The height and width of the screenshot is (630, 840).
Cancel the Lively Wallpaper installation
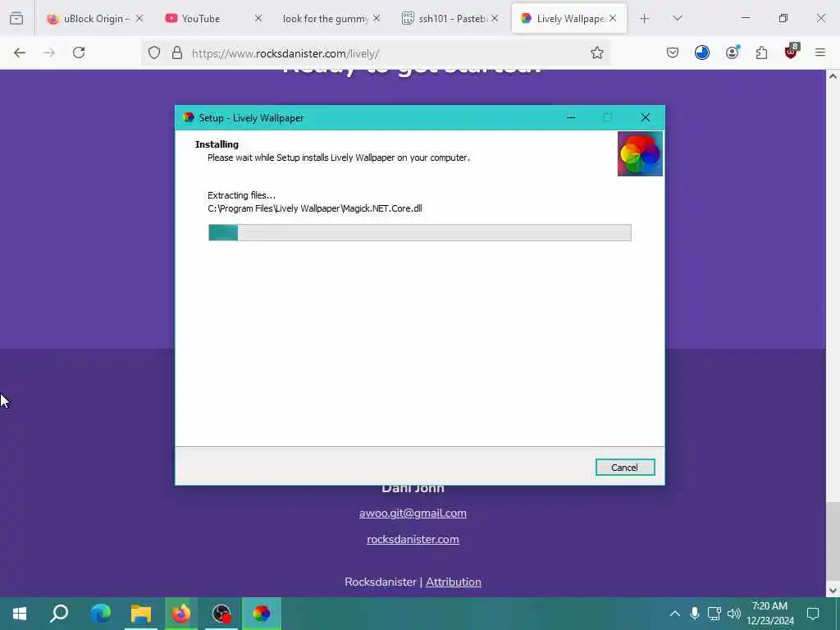(624, 467)
